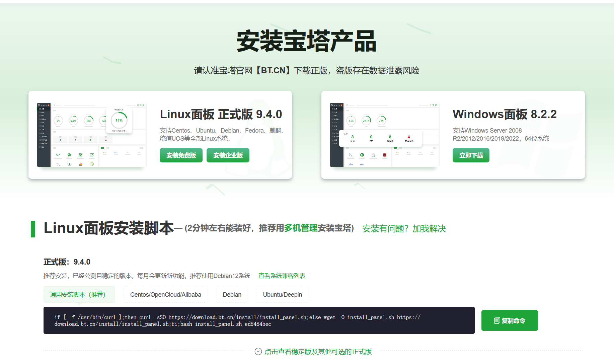Switch to the Centos/OpenCloud/Alibaba tab

[165, 295]
